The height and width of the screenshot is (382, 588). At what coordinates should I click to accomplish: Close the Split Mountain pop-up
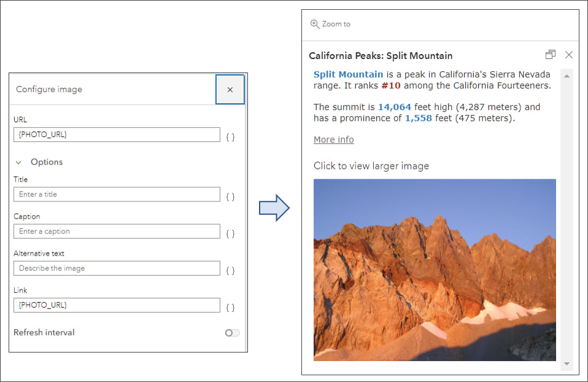(x=569, y=55)
